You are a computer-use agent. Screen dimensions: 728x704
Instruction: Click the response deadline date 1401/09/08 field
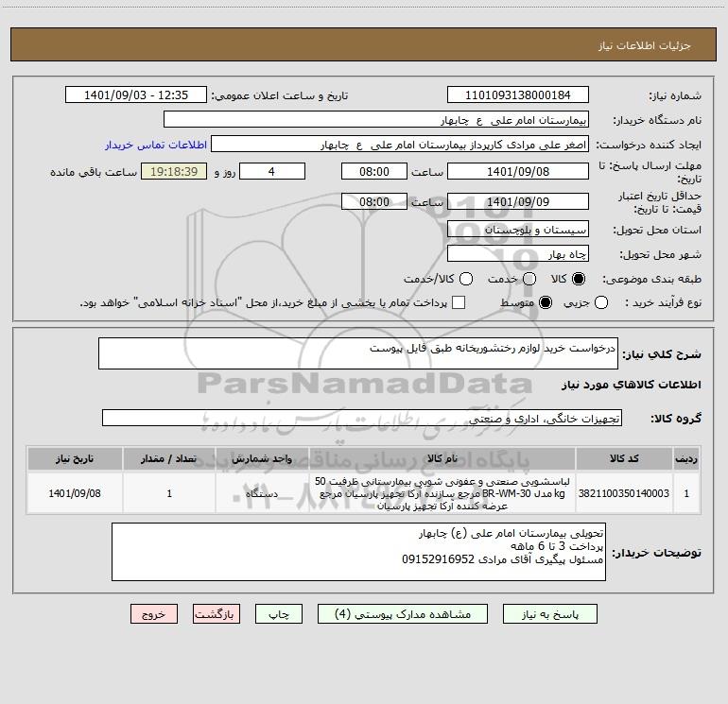518,171
